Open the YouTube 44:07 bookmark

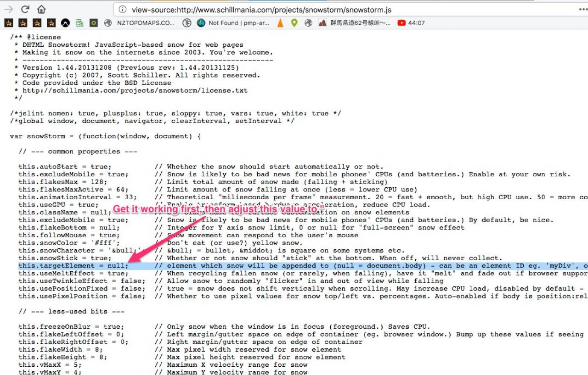coord(411,23)
